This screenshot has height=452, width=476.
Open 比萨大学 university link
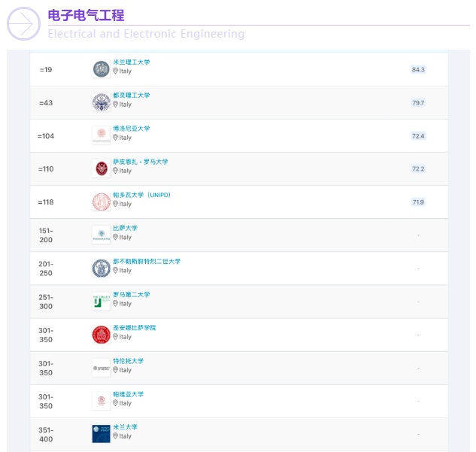click(125, 228)
